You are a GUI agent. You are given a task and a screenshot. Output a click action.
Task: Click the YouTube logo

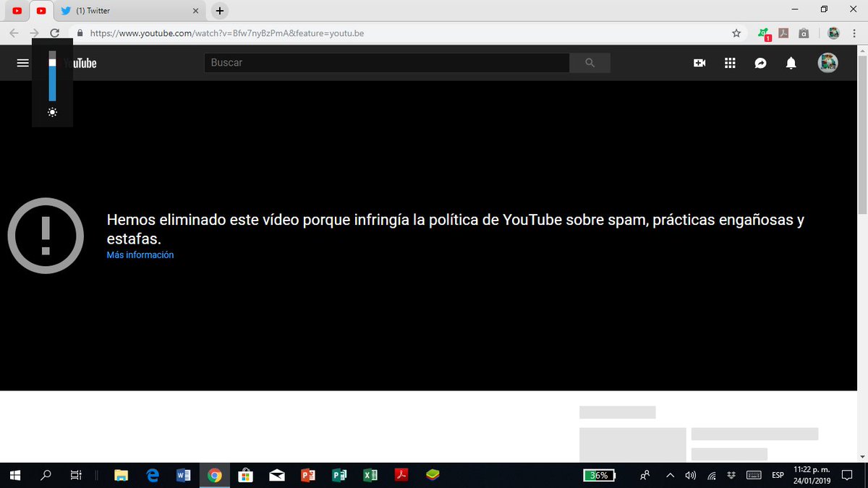tap(80, 64)
